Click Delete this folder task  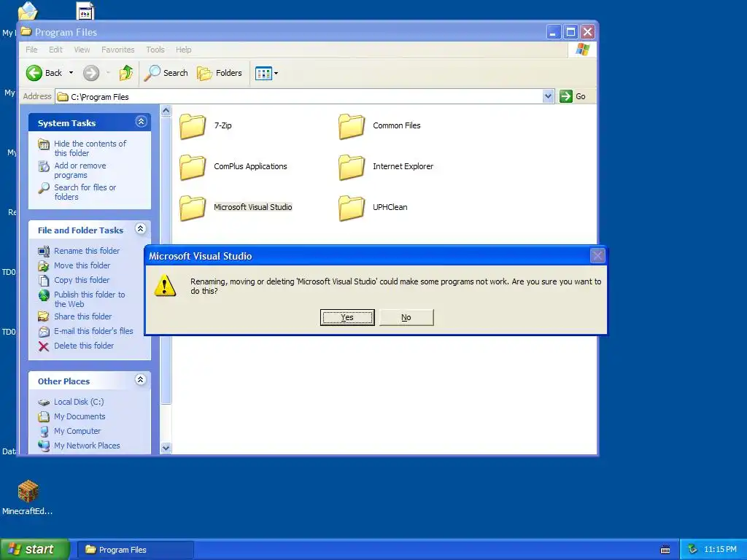(84, 346)
